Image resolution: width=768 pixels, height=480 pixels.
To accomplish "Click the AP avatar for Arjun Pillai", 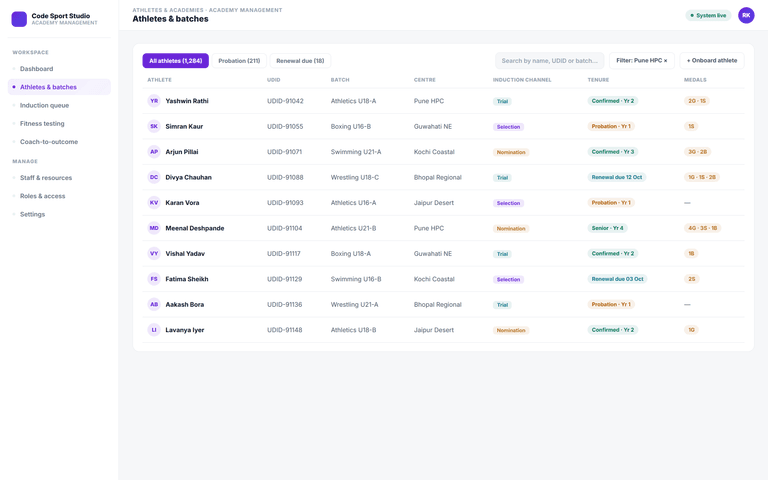I will tap(154, 152).
